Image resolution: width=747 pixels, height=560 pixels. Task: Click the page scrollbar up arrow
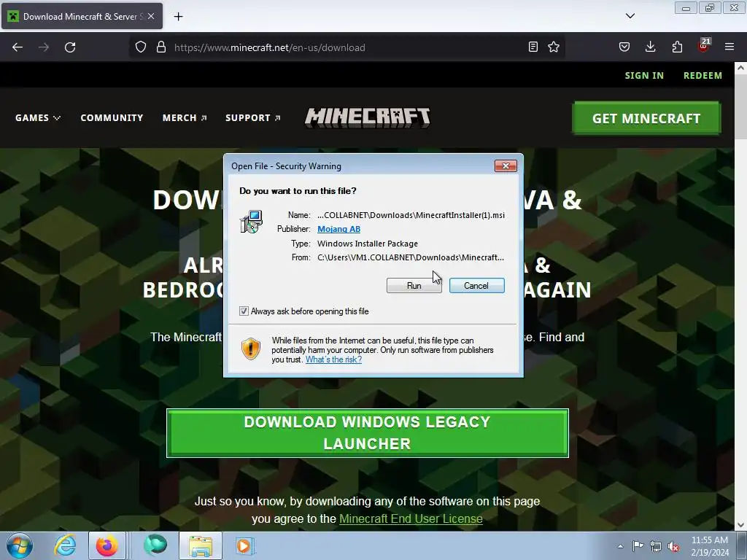(x=740, y=68)
